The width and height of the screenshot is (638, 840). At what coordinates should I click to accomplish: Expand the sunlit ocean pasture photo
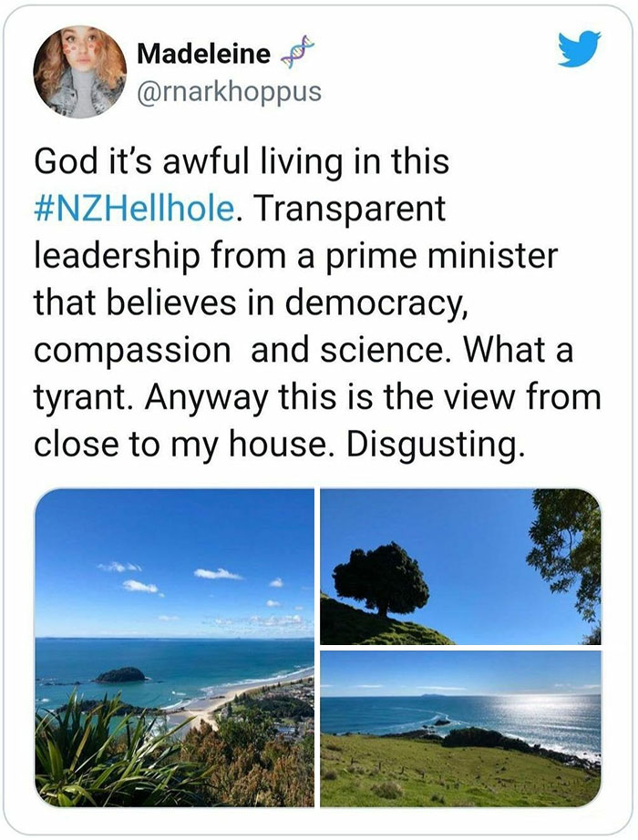click(x=460, y=728)
